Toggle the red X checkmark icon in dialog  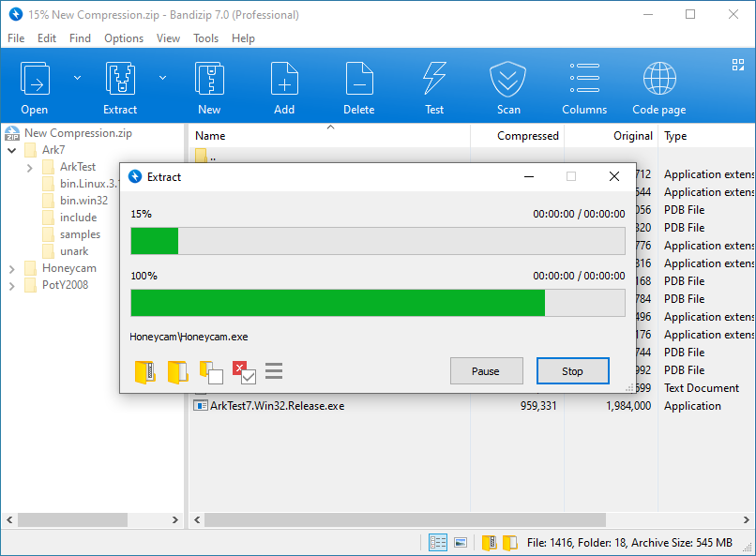pyautogui.click(x=244, y=372)
